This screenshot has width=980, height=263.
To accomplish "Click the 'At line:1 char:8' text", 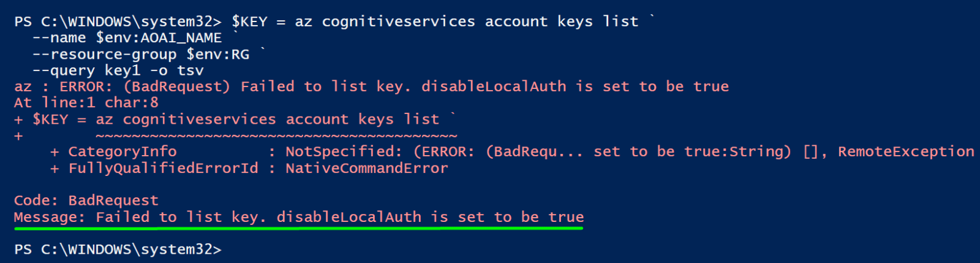I will pos(86,102).
